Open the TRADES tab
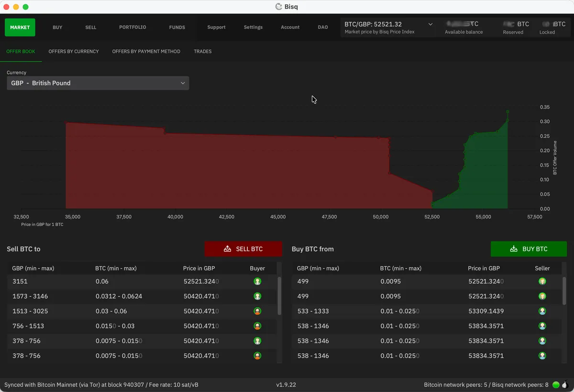 [x=202, y=51]
